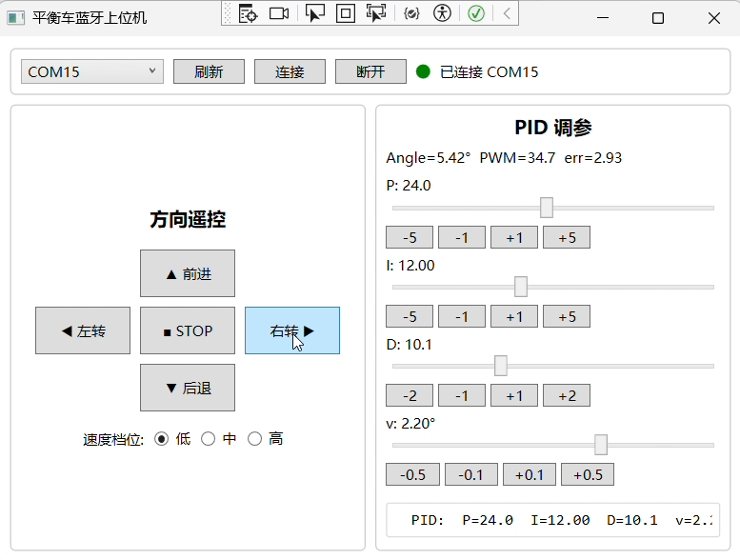Decrease P by 5 with -5 button
This screenshot has height=560, width=740.
(x=410, y=237)
